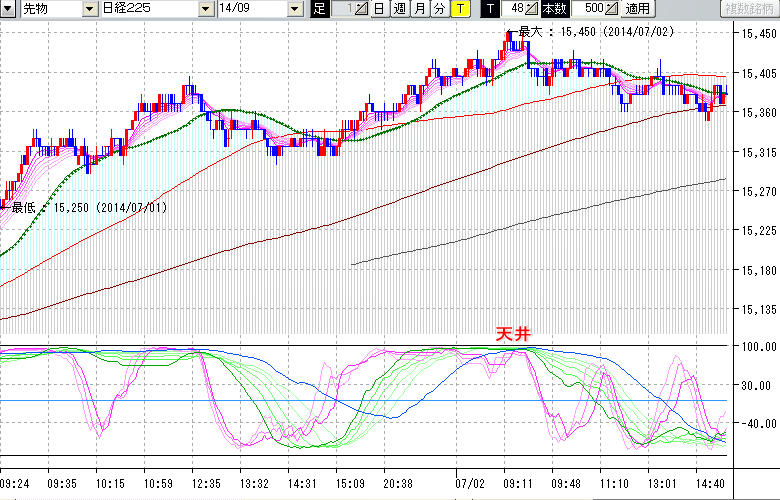The height and width of the screenshot is (500, 780).
Task: Click the spinner next to 本数 value 500
Action: pyautogui.click(x=612, y=9)
